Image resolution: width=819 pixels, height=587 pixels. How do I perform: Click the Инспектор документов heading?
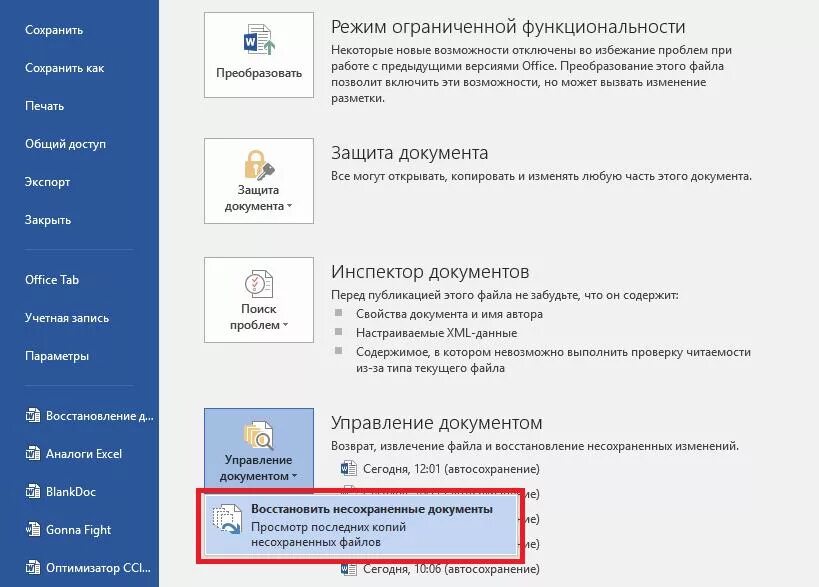[430, 272]
